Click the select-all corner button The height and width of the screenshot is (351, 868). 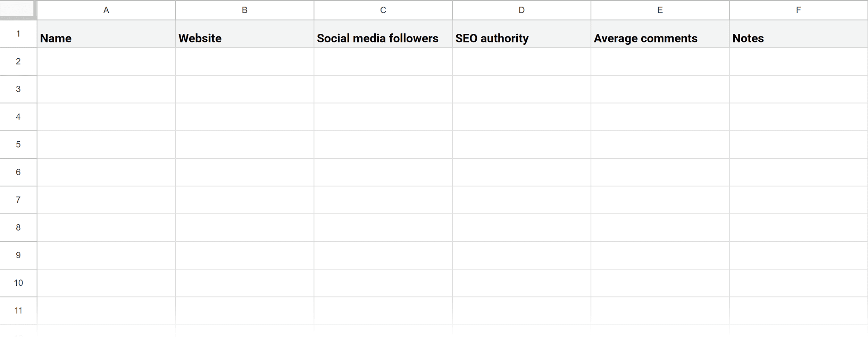click(17, 10)
